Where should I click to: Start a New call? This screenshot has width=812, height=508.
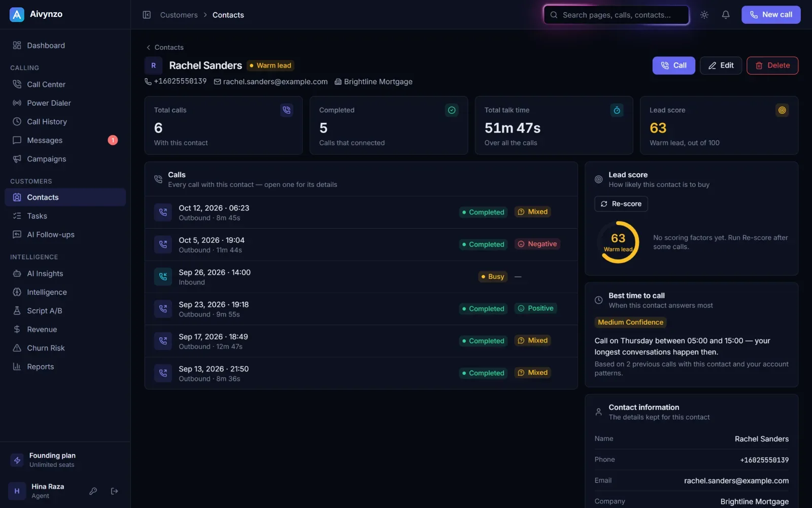(771, 15)
